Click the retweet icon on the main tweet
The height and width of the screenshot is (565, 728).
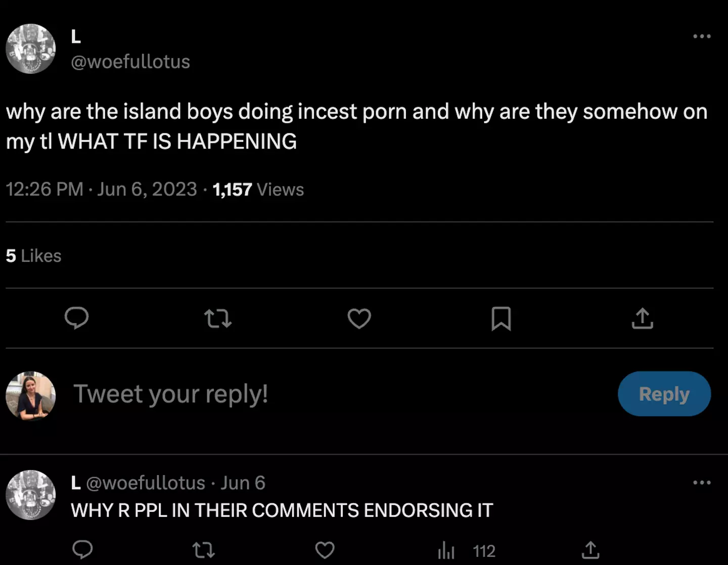[x=218, y=318]
